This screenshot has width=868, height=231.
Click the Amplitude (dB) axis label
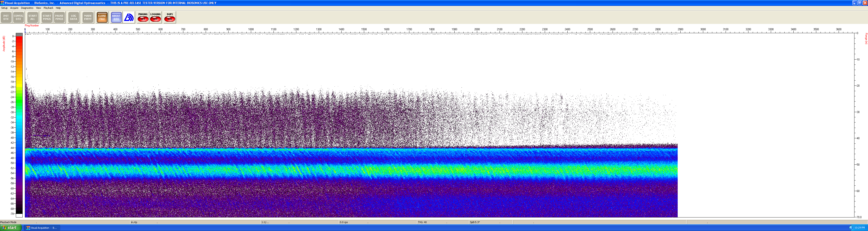[4, 44]
